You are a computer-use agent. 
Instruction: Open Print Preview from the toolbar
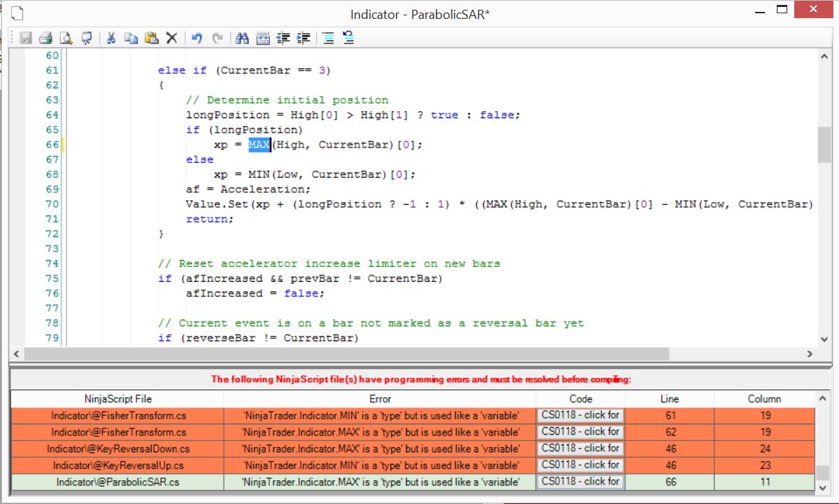[x=66, y=38]
